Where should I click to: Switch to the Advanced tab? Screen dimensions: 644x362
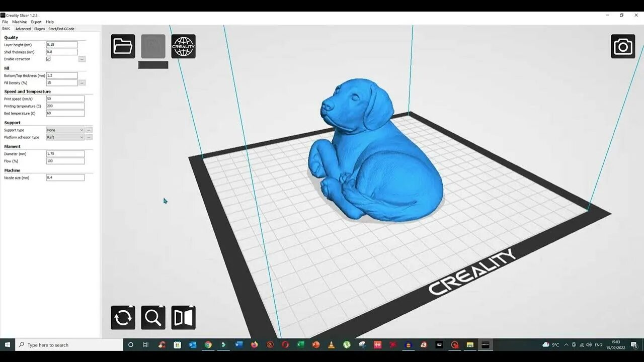click(x=23, y=29)
